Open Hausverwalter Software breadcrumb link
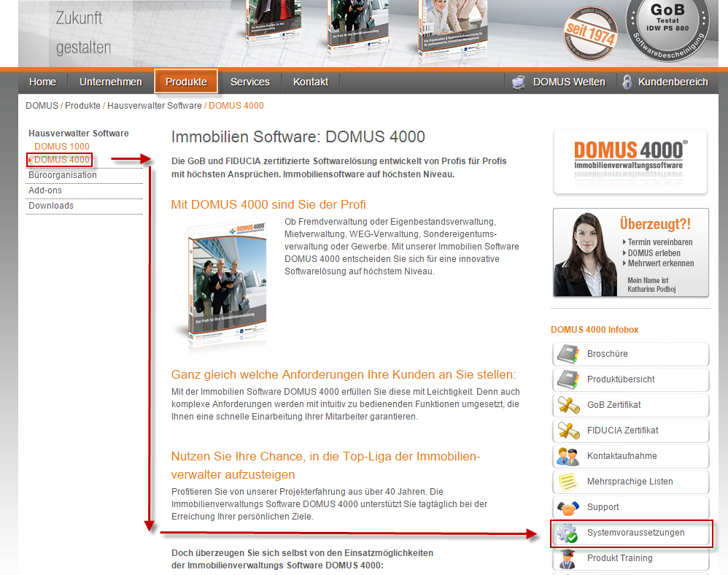Image resolution: width=728 pixels, height=575 pixels. pyautogui.click(x=155, y=106)
